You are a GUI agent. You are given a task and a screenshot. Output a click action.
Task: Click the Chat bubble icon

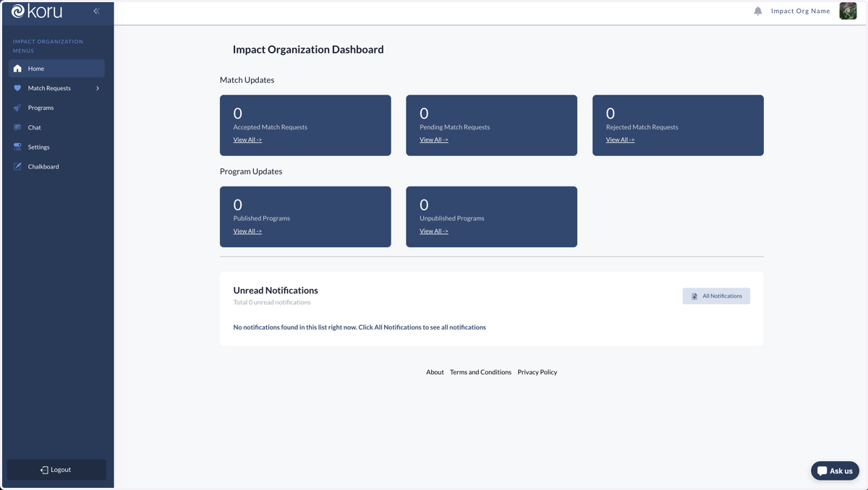coord(17,127)
